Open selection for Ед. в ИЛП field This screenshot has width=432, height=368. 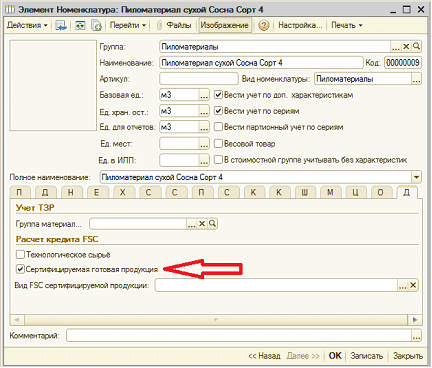(204, 160)
